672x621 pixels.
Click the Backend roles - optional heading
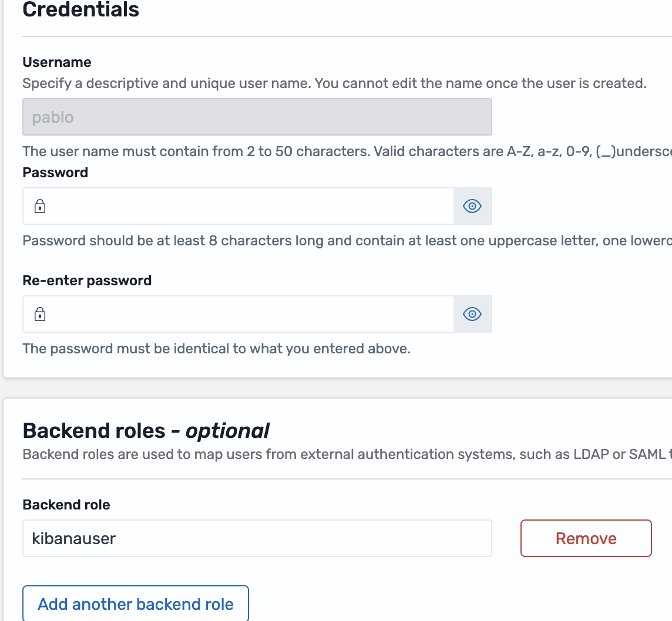coord(146,431)
